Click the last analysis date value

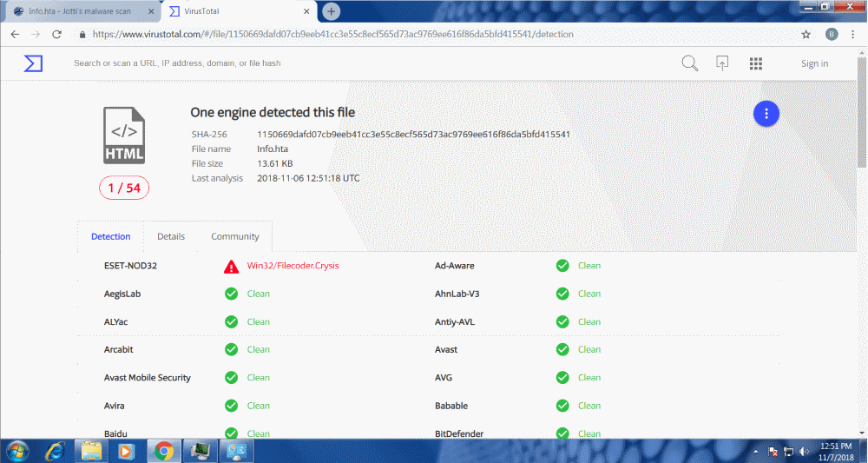(308, 178)
